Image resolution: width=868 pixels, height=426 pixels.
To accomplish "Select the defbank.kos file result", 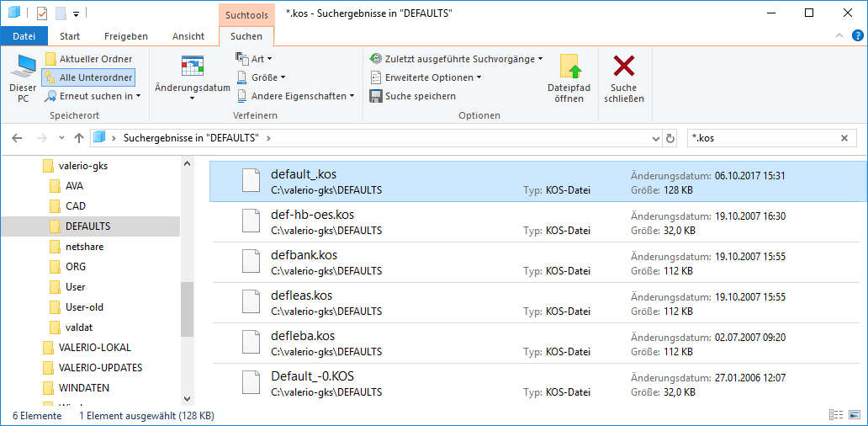I will coord(304,255).
